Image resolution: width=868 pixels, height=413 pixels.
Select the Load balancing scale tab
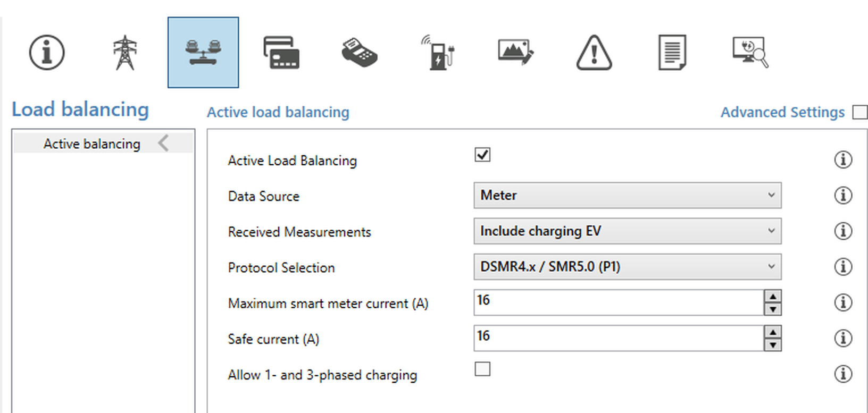pyautogui.click(x=203, y=53)
